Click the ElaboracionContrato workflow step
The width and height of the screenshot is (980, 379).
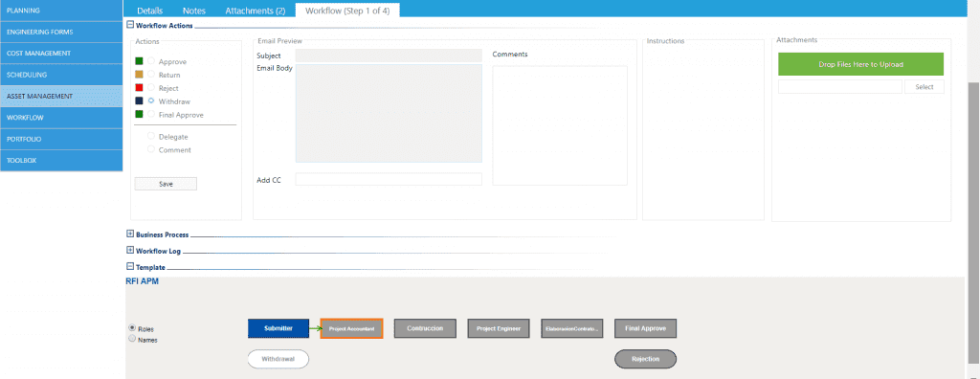pos(572,328)
